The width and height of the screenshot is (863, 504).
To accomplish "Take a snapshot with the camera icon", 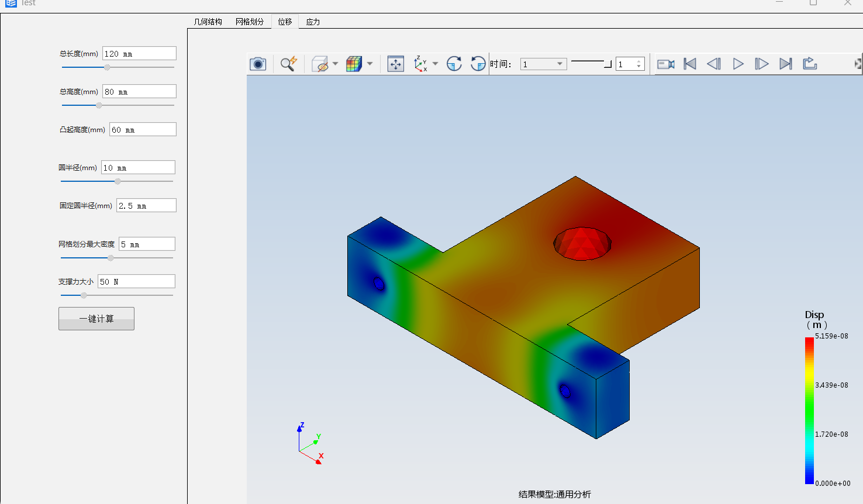I will click(x=258, y=64).
